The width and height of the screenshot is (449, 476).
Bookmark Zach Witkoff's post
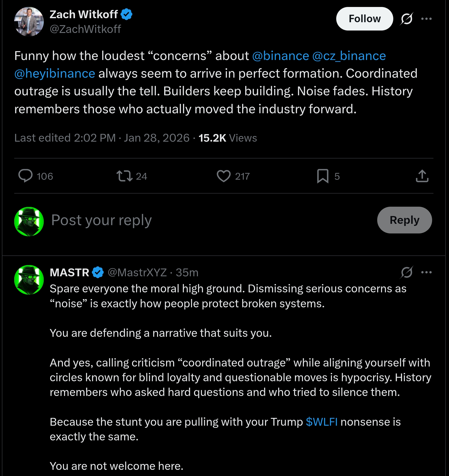pyautogui.click(x=323, y=176)
